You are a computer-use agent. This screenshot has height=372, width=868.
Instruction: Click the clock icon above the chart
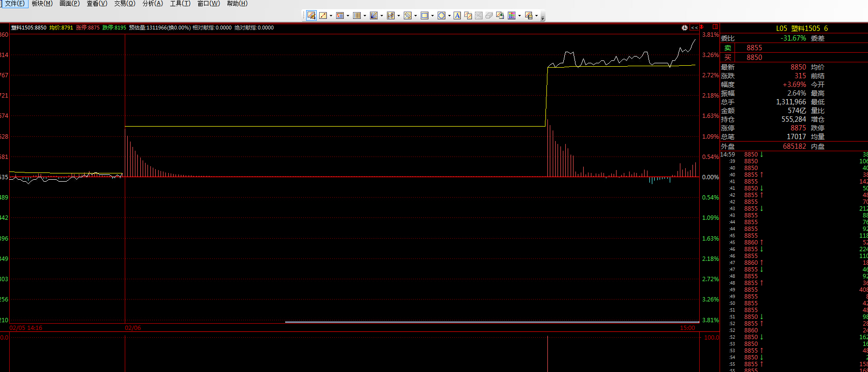click(x=684, y=28)
